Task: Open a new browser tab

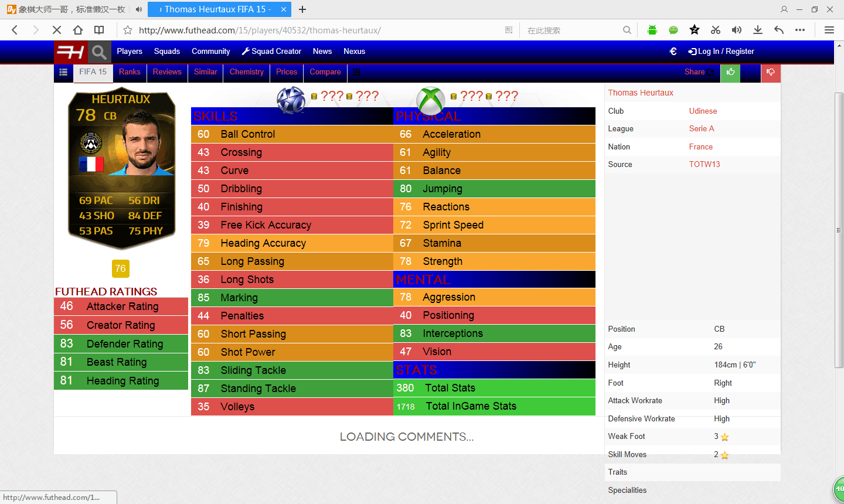Action: click(302, 9)
